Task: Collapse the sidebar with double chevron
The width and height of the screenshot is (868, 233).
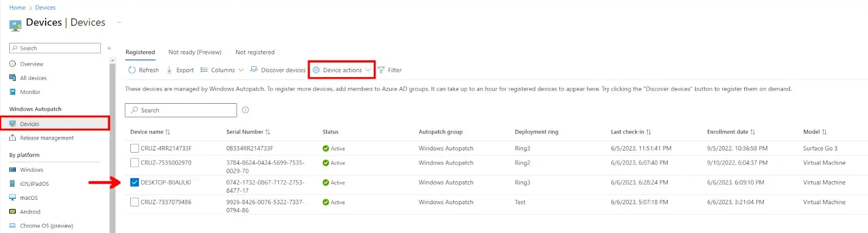Action: click(109, 48)
